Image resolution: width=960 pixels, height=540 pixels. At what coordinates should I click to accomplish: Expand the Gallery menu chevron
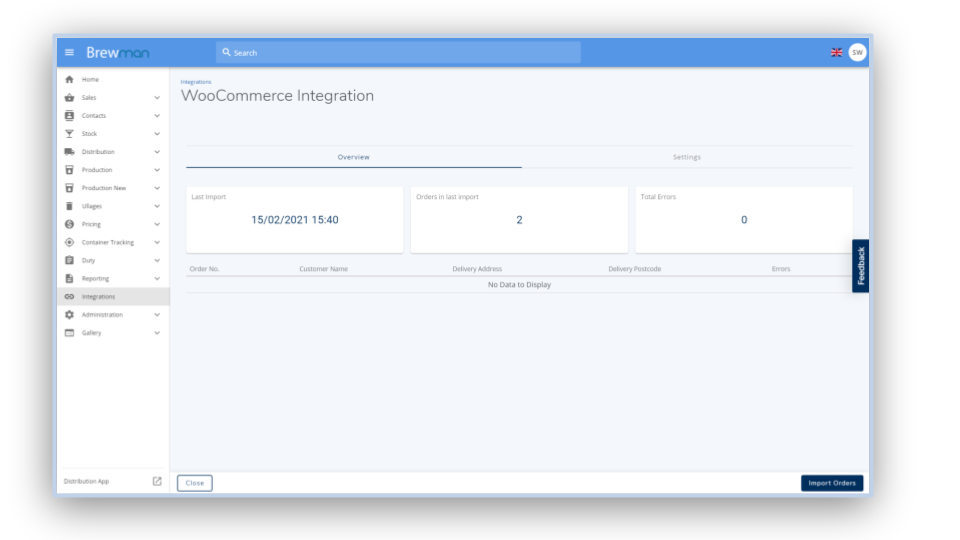tap(157, 333)
